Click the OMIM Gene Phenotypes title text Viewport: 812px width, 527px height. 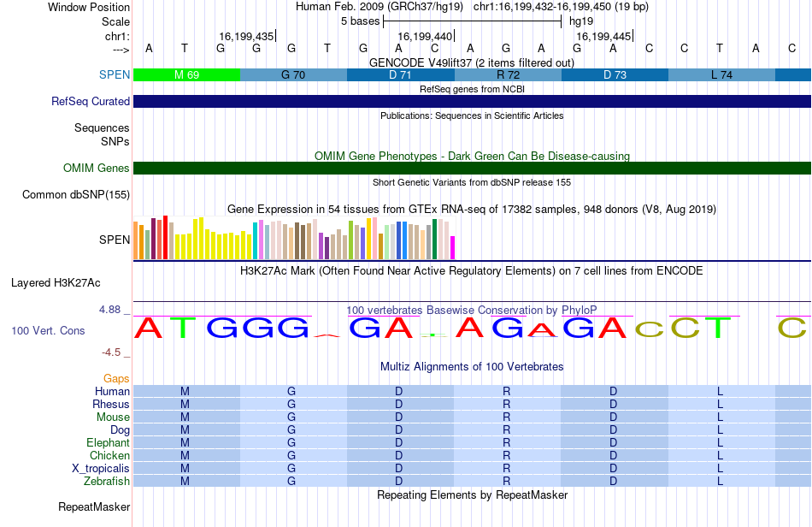click(x=472, y=156)
